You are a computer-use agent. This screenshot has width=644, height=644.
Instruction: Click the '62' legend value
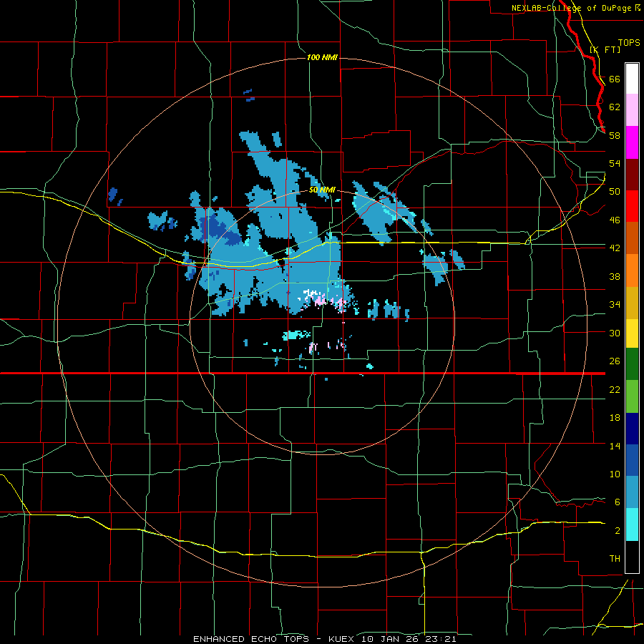pos(615,107)
